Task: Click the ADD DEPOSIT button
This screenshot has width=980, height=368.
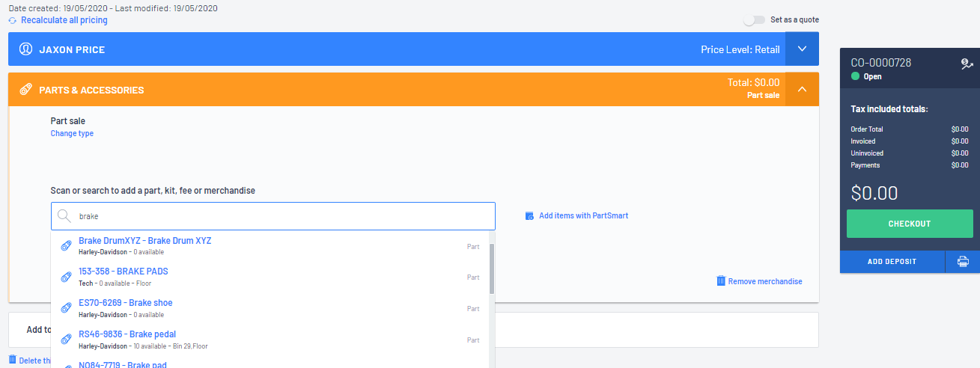Action: click(892, 262)
